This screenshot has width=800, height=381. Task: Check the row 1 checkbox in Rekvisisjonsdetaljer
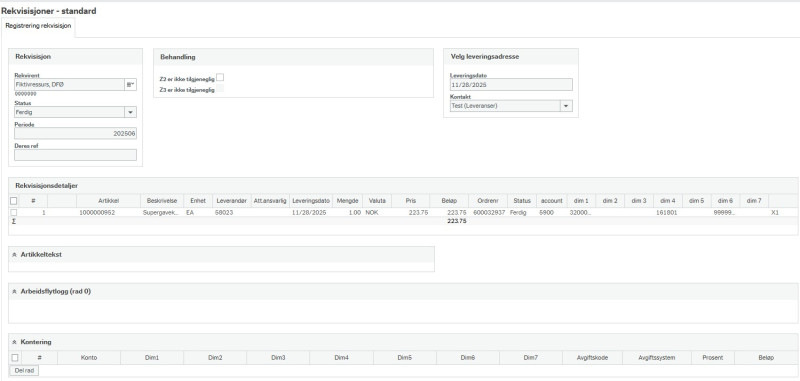coord(14,212)
